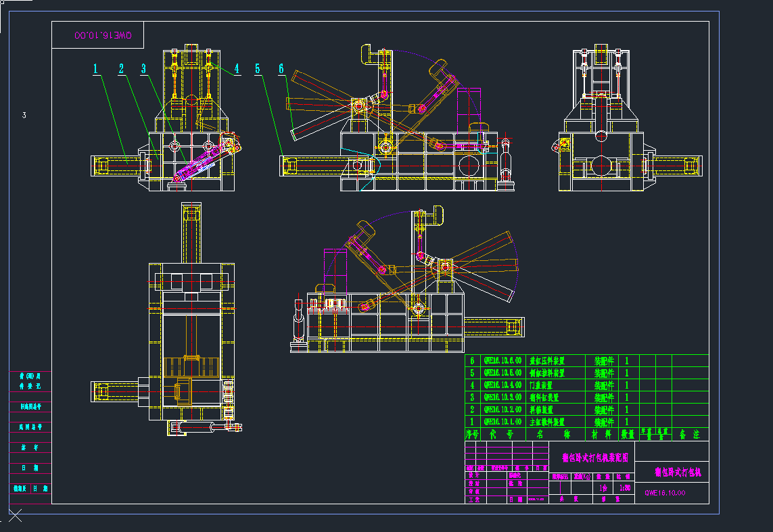Select callout balloon number 1
773x532 pixels.
tap(96, 68)
